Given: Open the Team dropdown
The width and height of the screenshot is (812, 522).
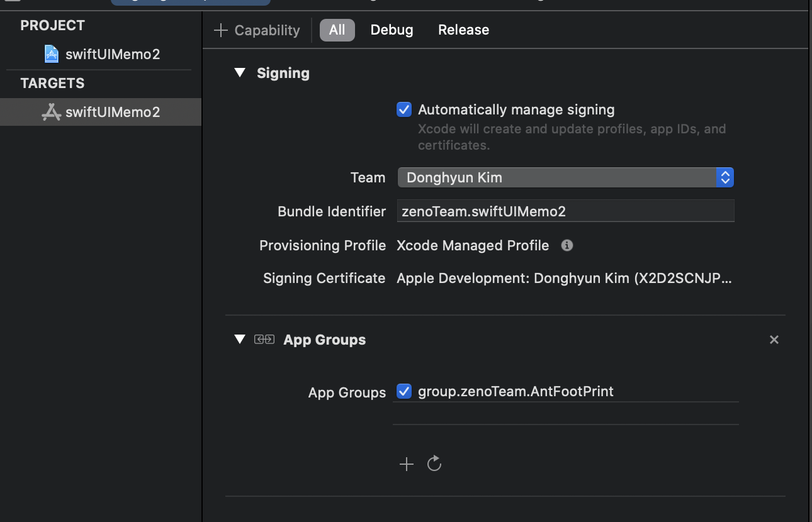Looking at the screenshot, I should [565, 177].
